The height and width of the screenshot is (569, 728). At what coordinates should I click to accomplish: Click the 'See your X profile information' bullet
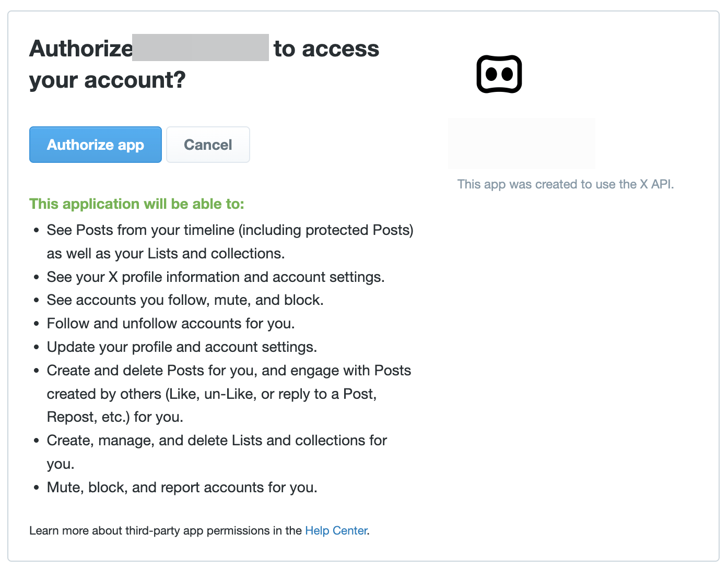[x=215, y=277]
